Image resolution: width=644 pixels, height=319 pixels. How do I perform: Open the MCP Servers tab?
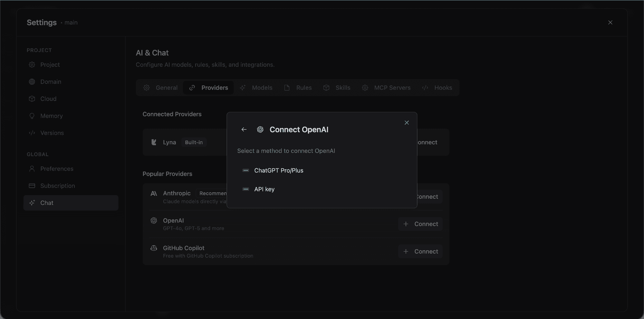click(392, 87)
